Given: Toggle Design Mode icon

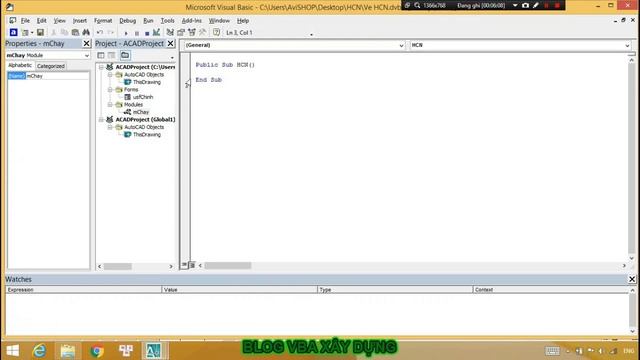Looking at the screenshot, I should [156, 32].
